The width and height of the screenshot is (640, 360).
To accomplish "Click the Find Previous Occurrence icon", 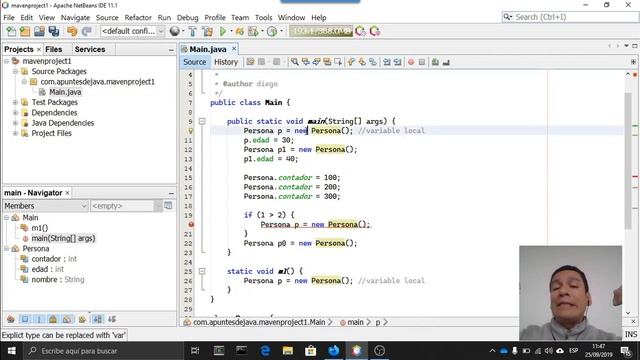I will click(306, 62).
